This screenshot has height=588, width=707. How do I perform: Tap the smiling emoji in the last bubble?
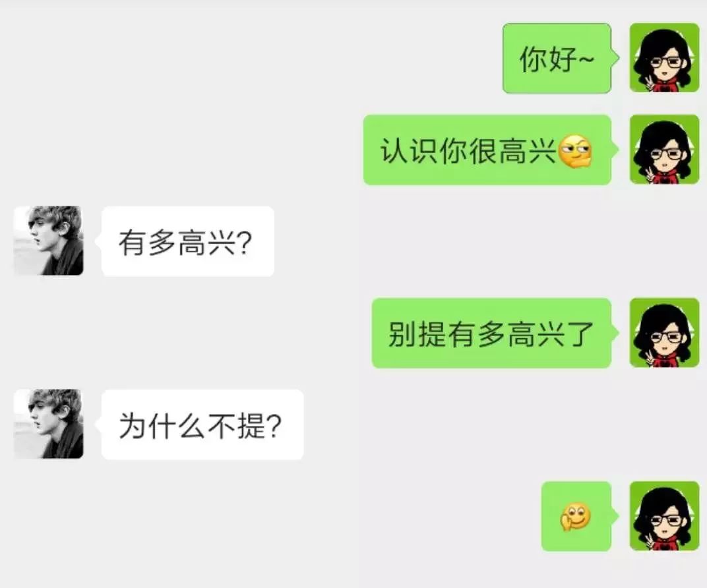coord(575,516)
